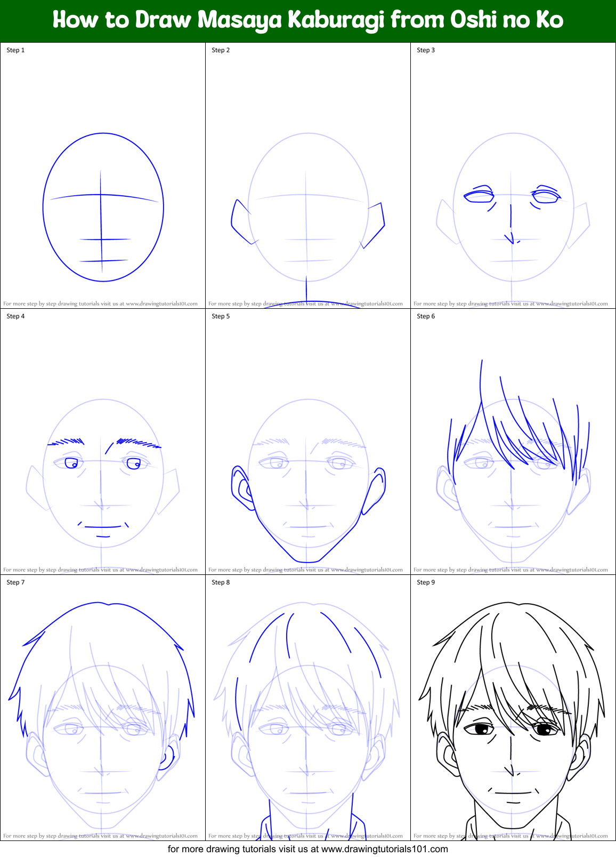This screenshot has height=857, width=616.
Task: Click the 'Step 7' label
Action: coord(15,582)
